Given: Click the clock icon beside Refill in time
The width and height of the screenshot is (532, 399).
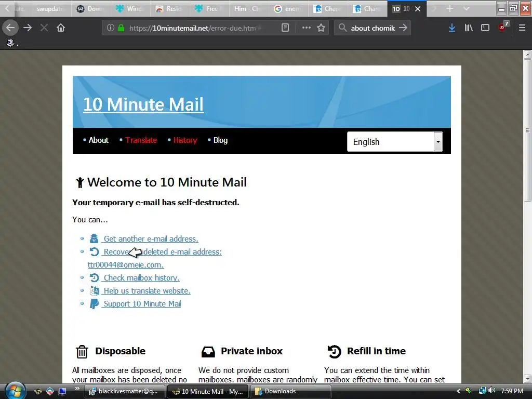Looking at the screenshot, I should (x=334, y=351).
